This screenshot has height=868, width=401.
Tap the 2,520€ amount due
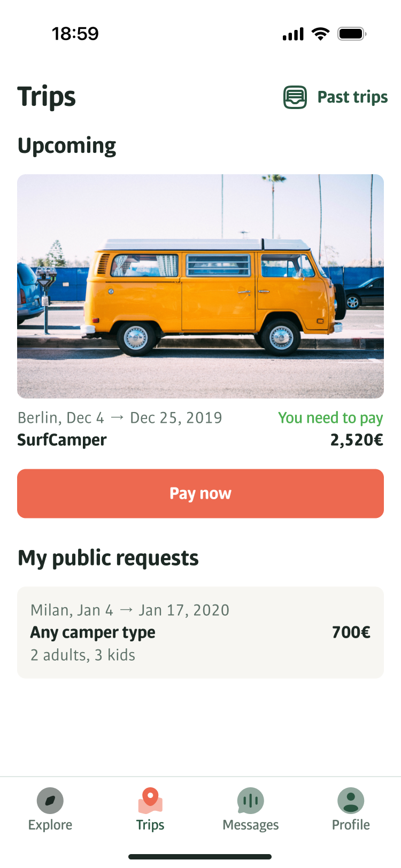[x=357, y=440]
